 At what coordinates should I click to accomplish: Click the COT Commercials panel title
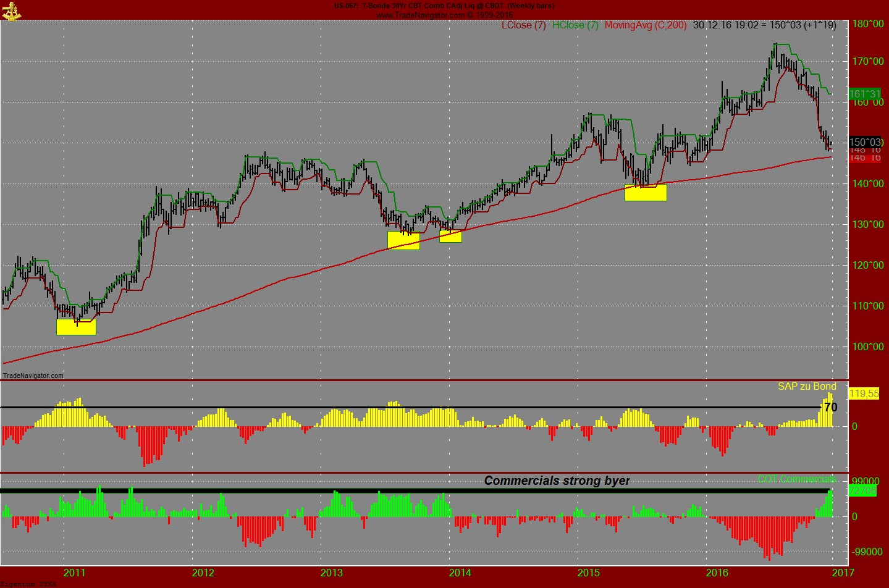[797, 479]
